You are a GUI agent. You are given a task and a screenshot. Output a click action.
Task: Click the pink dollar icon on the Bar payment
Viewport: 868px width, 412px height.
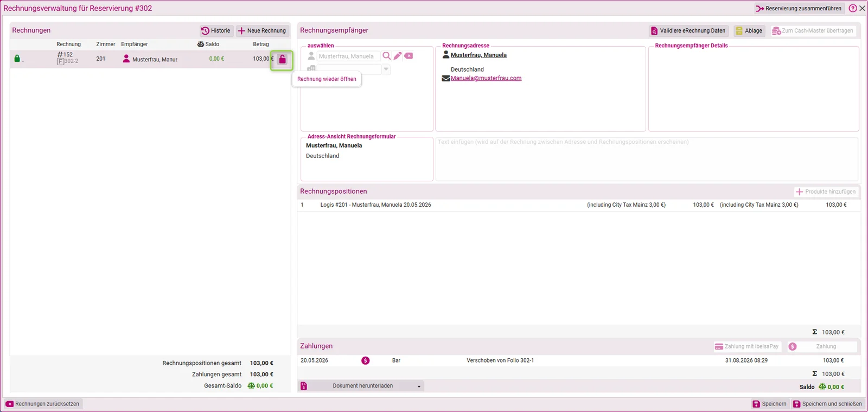pyautogui.click(x=366, y=360)
